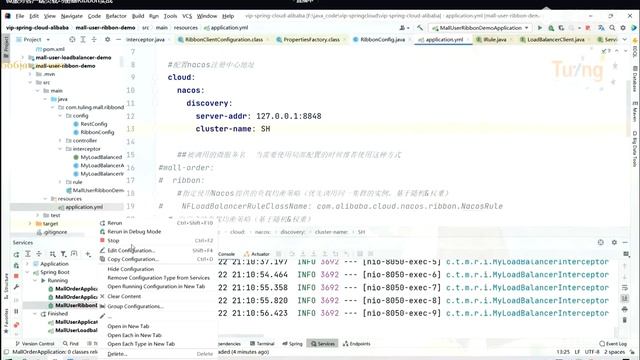Click Expand All icon in Services toolbar
640x360 pixels.
tap(28, 254)
